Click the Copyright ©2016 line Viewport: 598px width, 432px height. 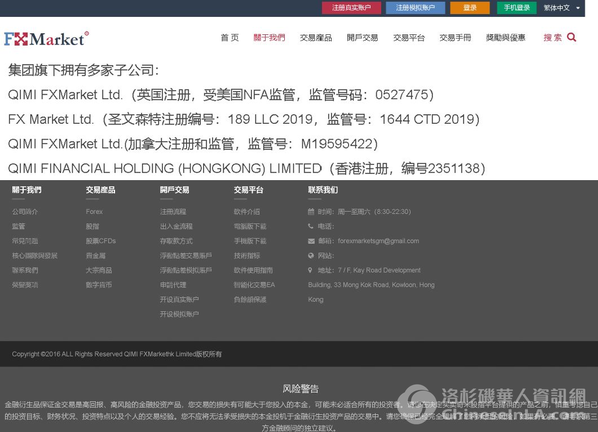click(x=117, y=354)
